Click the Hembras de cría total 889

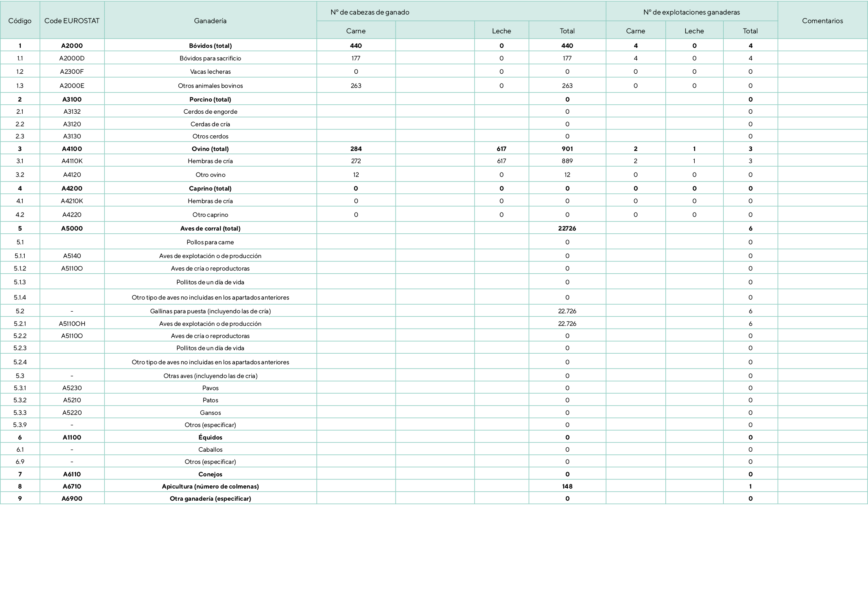tap(567, 161)
